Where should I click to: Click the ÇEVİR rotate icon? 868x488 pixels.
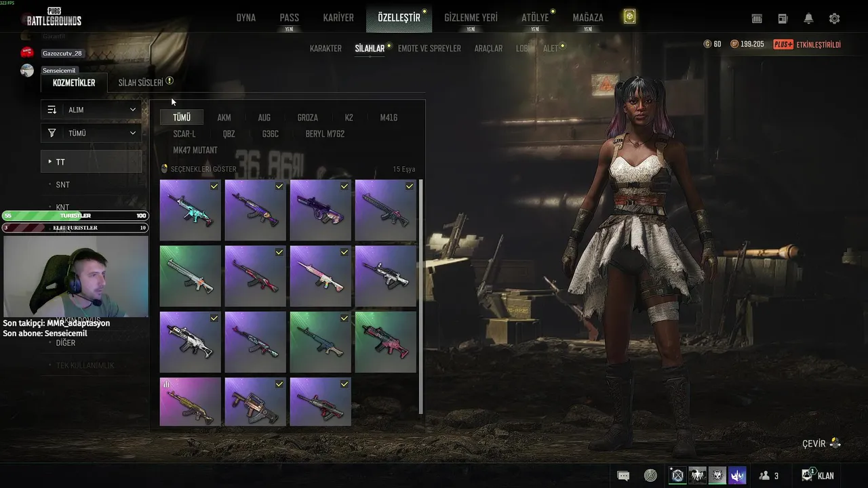(x=835, y=444)
